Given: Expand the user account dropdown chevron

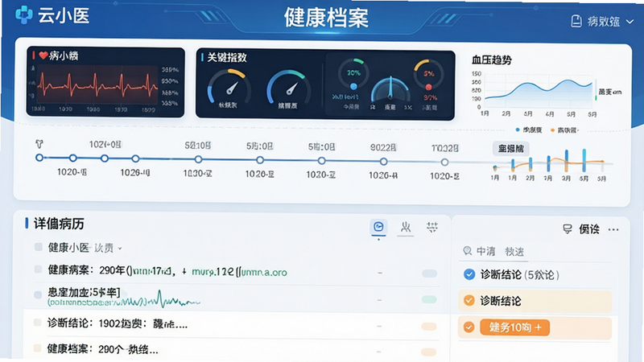Looking at the screenshot, I should pyautogui.click(x=630, y=22).
